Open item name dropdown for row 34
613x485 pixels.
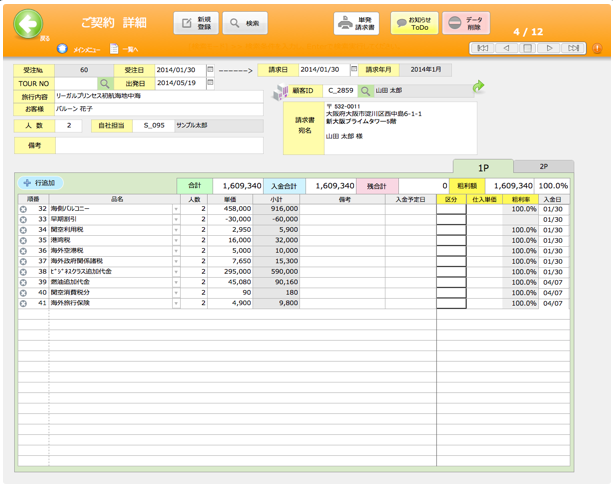176,230
